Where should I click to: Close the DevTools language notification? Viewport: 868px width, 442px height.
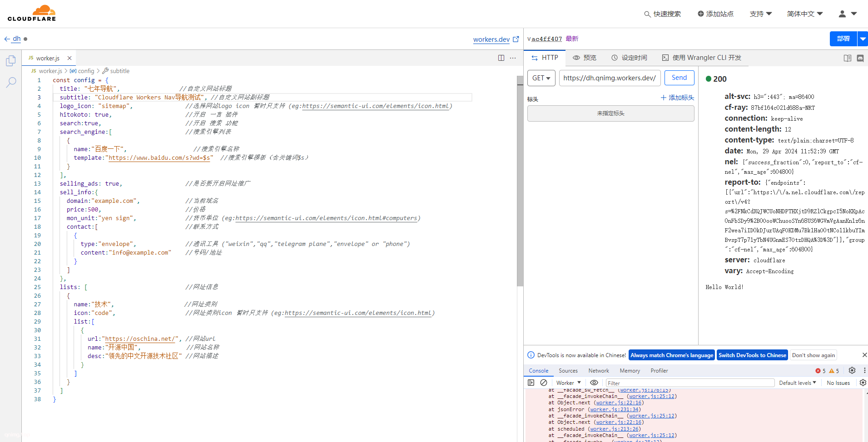coord(864,355)
